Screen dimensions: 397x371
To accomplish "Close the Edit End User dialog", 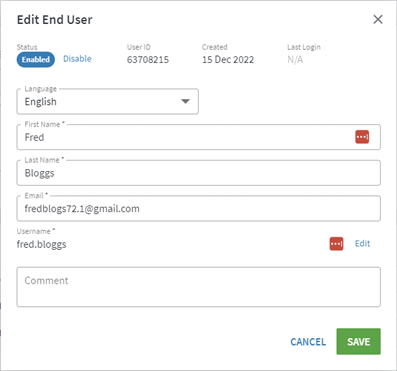I will coord(378,19).
